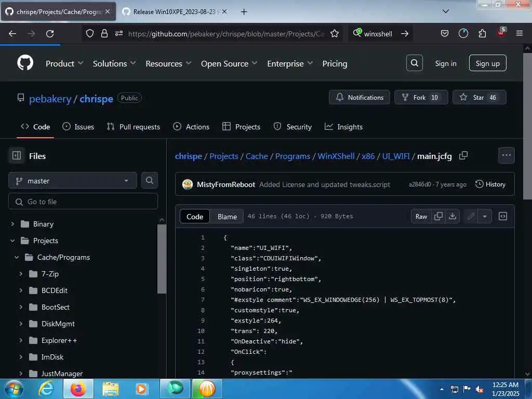Open the symbols panel icon

point(503,216)
